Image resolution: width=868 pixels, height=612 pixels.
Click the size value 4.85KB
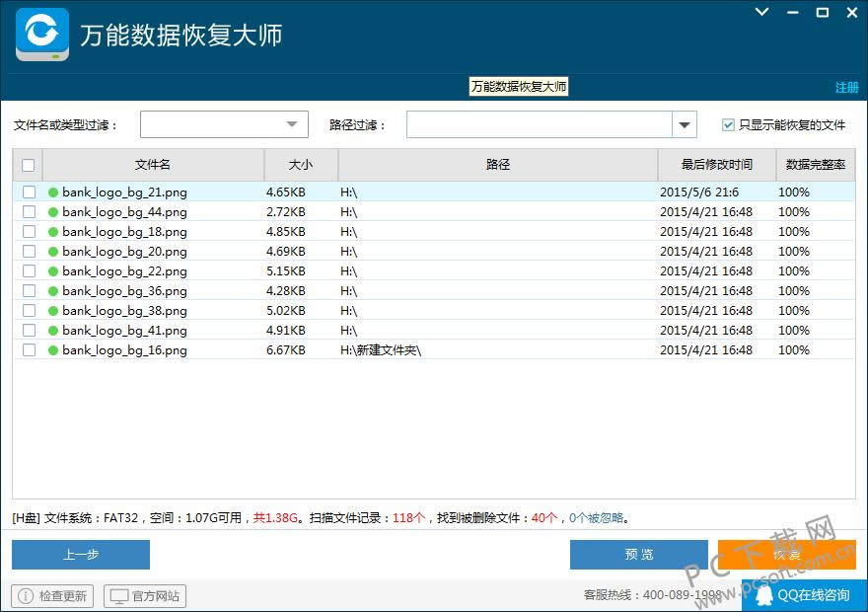click(286, 232)
